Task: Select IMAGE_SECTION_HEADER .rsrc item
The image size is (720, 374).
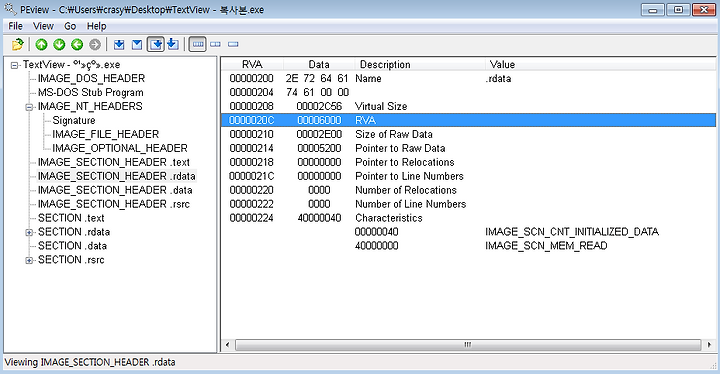Action: coord(114,204)
